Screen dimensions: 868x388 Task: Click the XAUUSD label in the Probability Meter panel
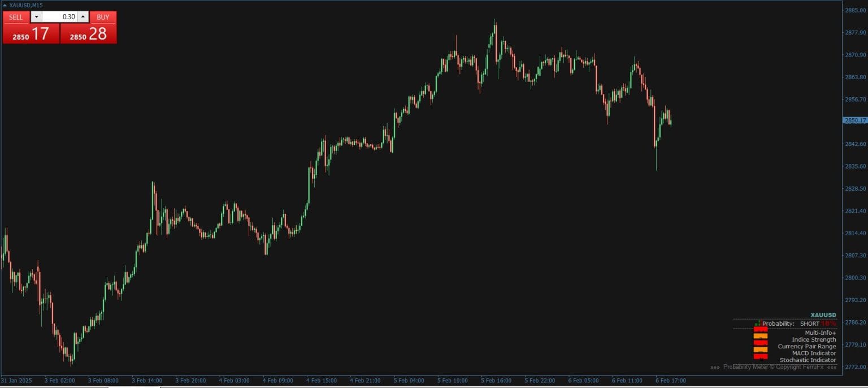pyautogui.click(x=822, y=315)
